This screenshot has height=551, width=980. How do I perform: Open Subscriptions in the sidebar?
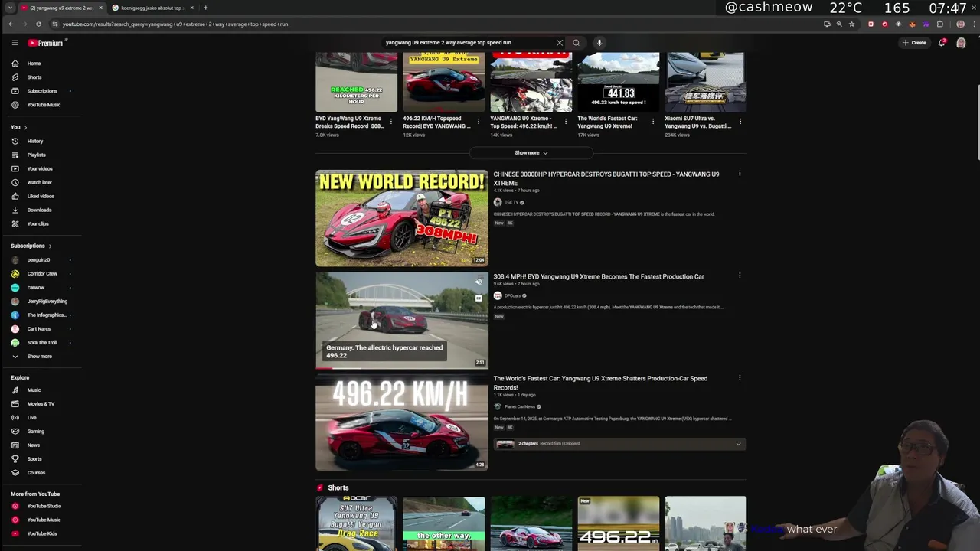click(41, 91)
